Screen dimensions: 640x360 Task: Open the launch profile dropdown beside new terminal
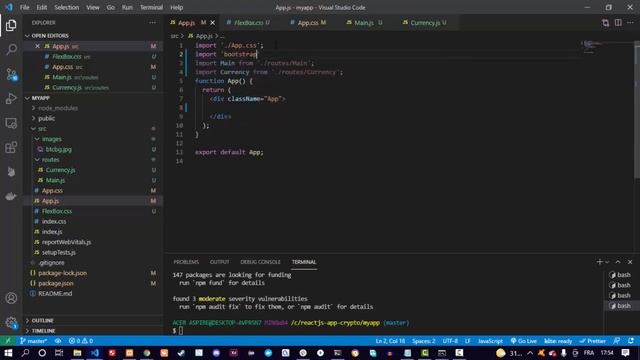coord(607,262)
